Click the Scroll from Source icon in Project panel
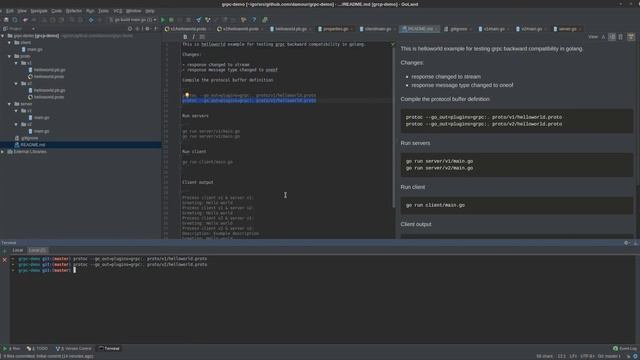 click(130, 29)
